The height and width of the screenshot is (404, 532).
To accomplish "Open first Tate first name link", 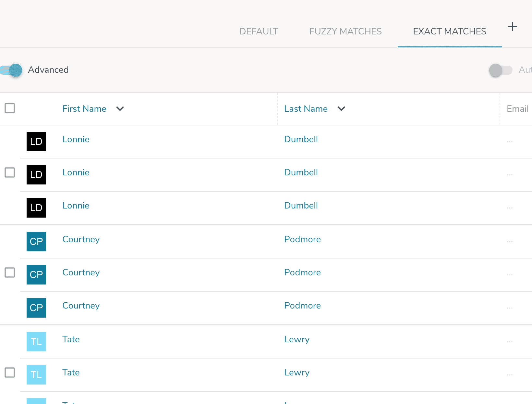I will click(x=71, y=339).
